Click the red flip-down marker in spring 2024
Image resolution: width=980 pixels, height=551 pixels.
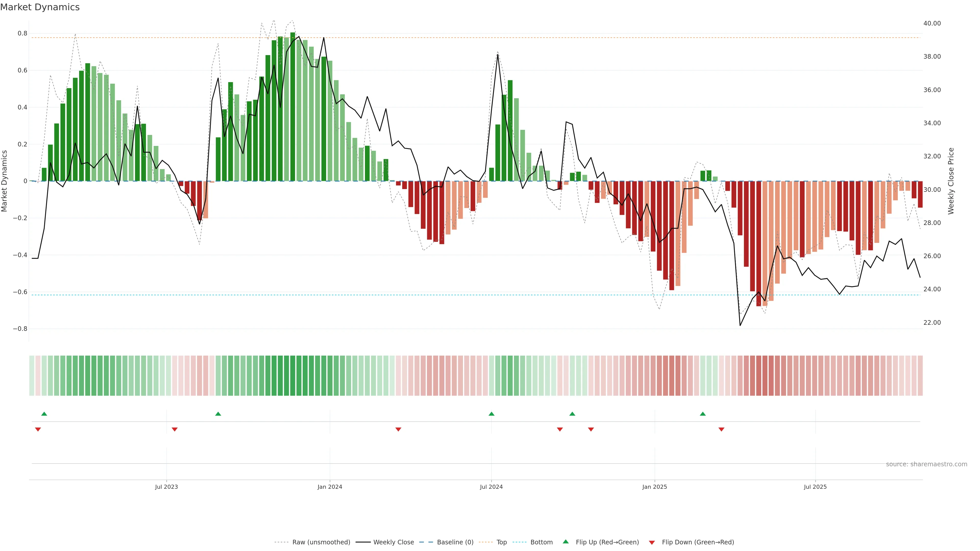click(398, 429)
